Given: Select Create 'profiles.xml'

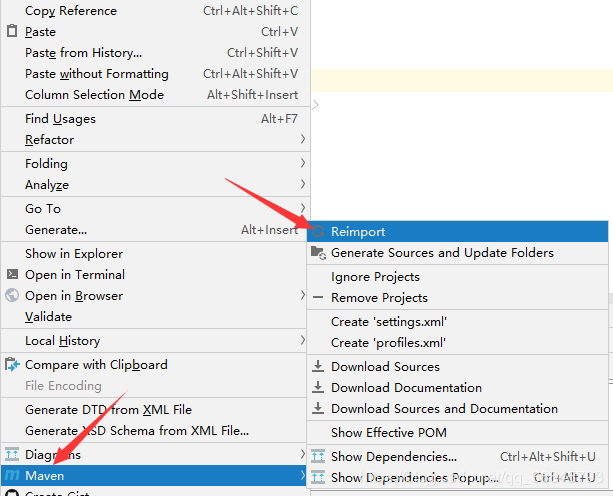Looking at the screenshot, I should pyautogui.click(x=457, y=343).
